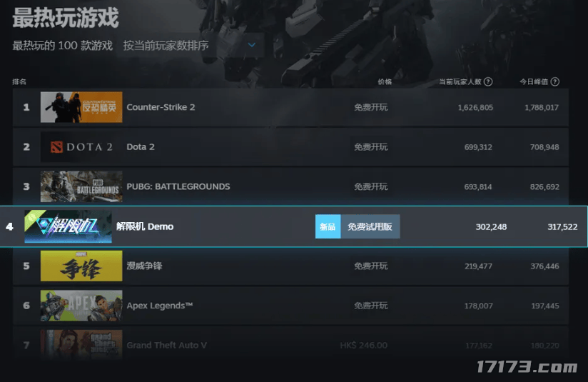Click PUBG: BATTLEGROUNDS thumbnail image

coord(81,186)
